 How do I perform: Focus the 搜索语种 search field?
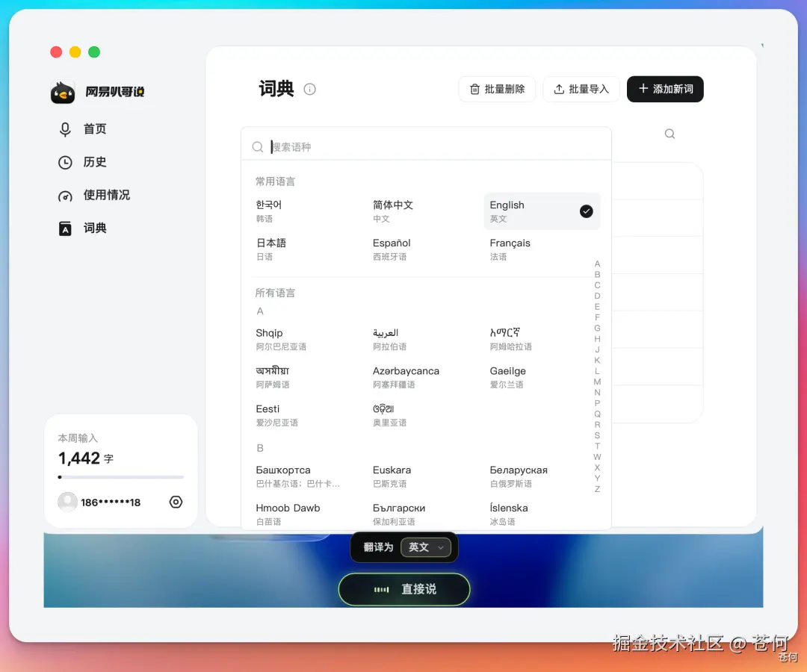point(426,147)
